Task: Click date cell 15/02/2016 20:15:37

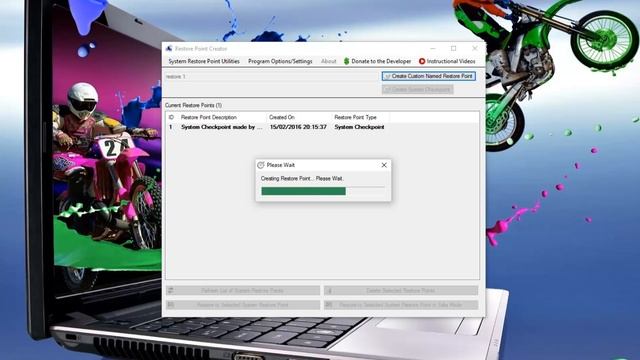Action: pos(298,127)
